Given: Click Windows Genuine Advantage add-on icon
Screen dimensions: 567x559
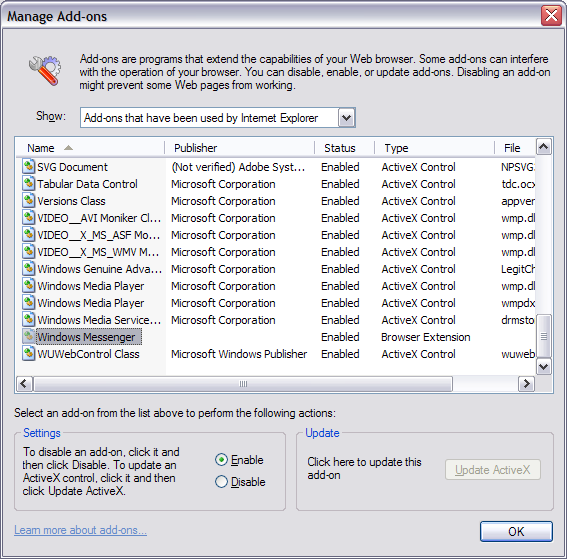Looking at the screenshot, I should [28, 269].
